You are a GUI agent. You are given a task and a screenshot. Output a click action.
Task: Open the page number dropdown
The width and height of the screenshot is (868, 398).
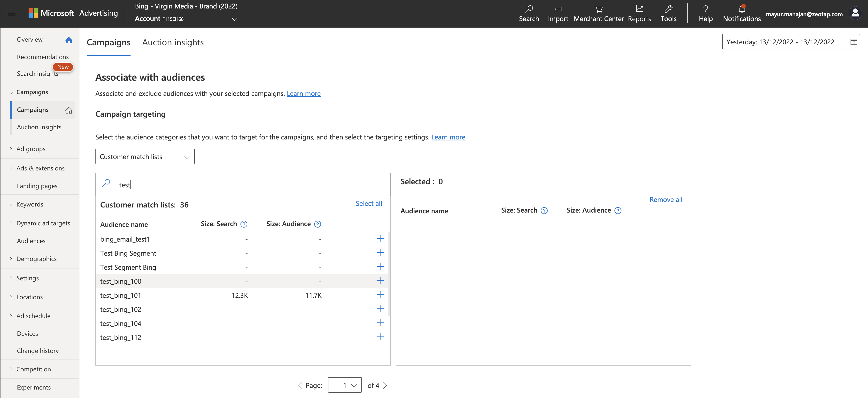point(345,385)
